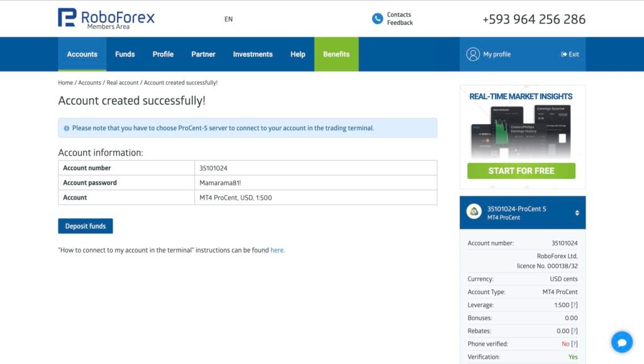Click the Phone verified question mark help
644x364 pixels.
point(574,344)
